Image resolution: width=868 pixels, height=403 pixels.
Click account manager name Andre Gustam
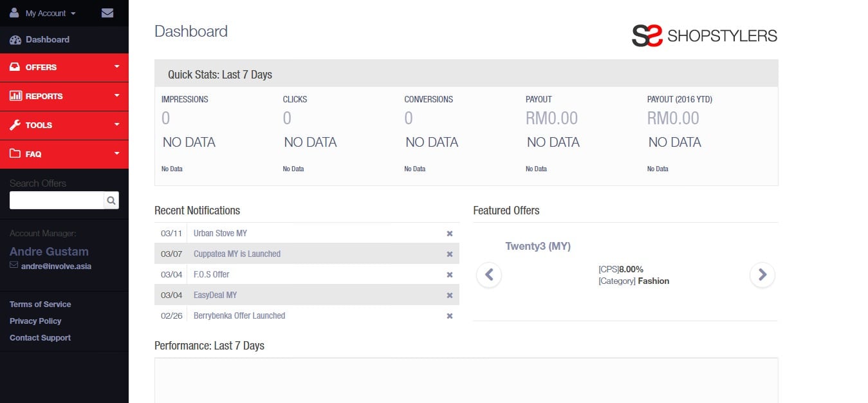49,252
